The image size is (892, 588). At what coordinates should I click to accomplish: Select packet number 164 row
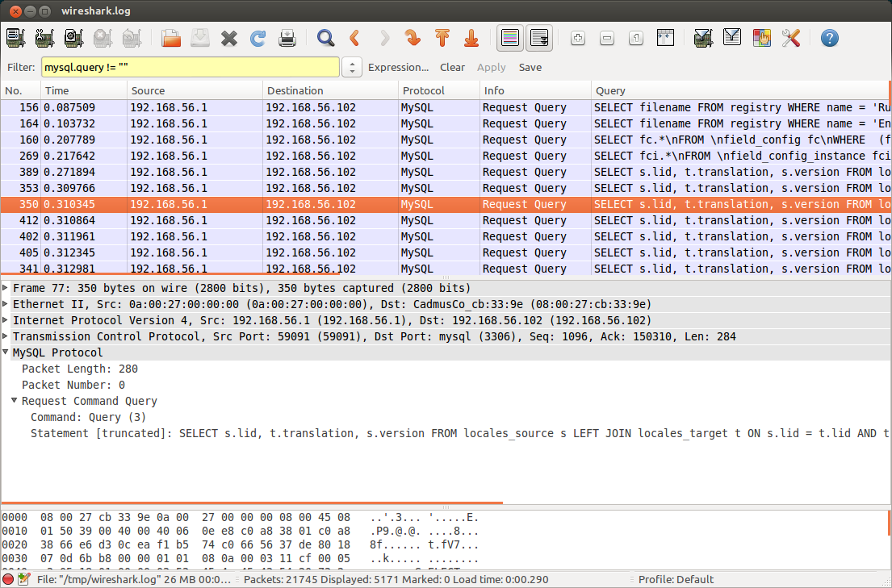[x=446, y=123]
